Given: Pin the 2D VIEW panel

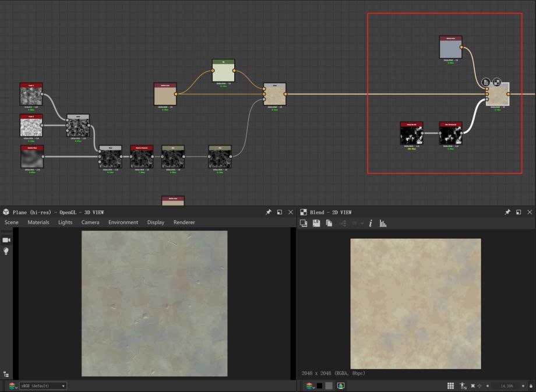Looking at the screenshot, I should (507, 212).
